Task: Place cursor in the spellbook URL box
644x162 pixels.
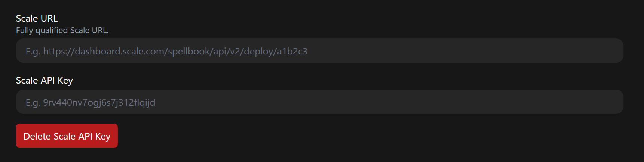Action: pyautogui.click(x=319, y=51)
